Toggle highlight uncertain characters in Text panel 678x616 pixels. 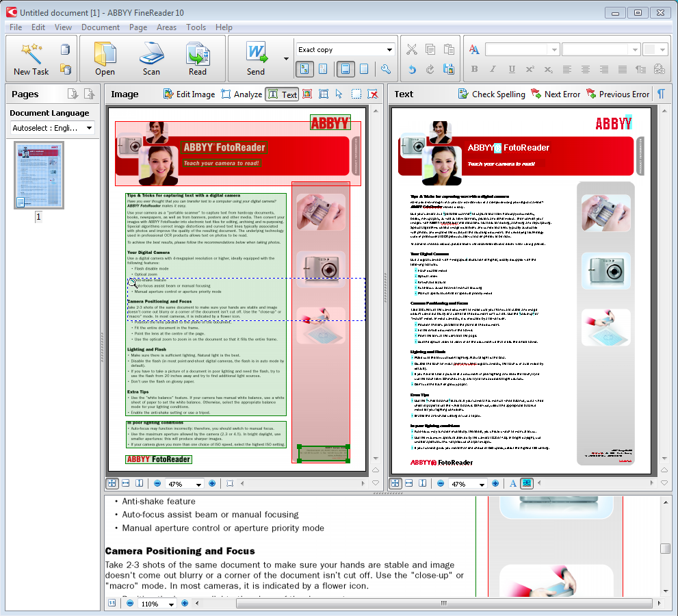527,483
